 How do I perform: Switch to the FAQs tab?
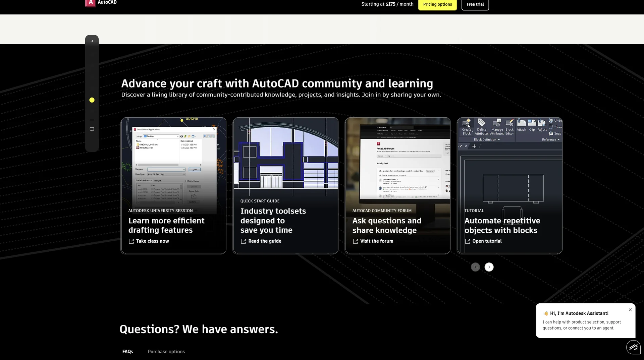click(128, 352)
